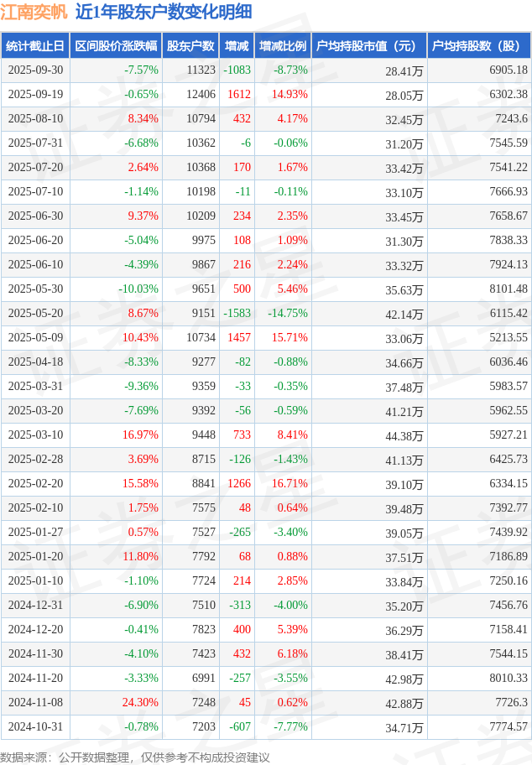Select the 2025-09-30 date row
Viewport: 532px width, 765px height.
(x=34, y=70)
